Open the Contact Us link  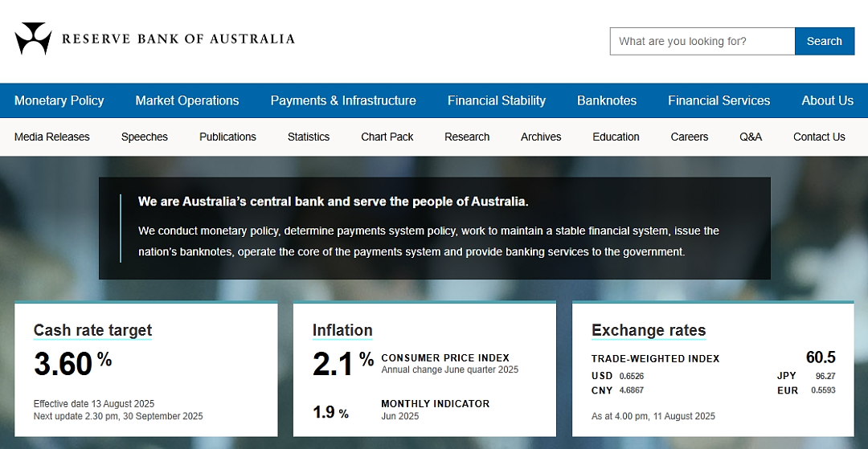819,137
